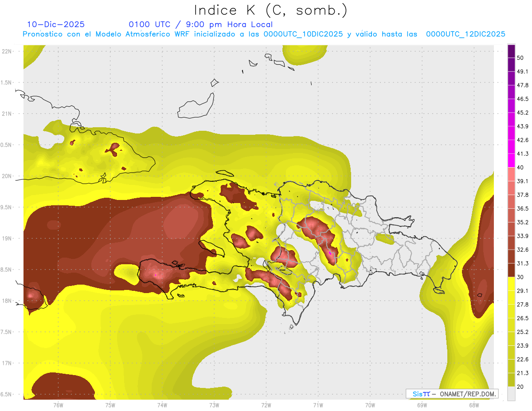Click the colorbar value '42.6'
The width and height of the screenshot is (532, 411).
522,140
